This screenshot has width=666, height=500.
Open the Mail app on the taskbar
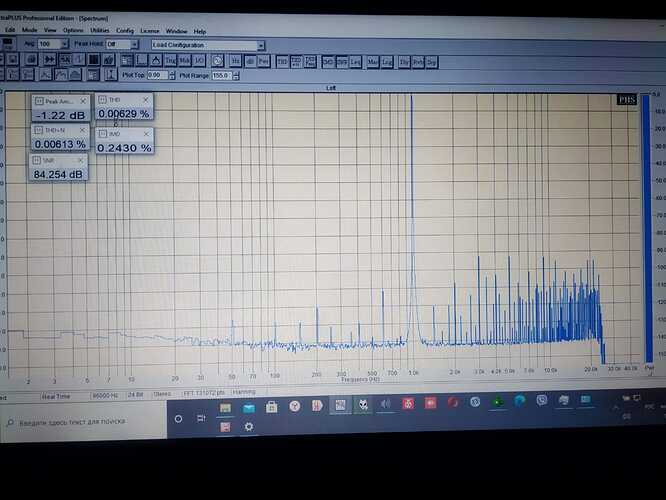coord(248,409)
